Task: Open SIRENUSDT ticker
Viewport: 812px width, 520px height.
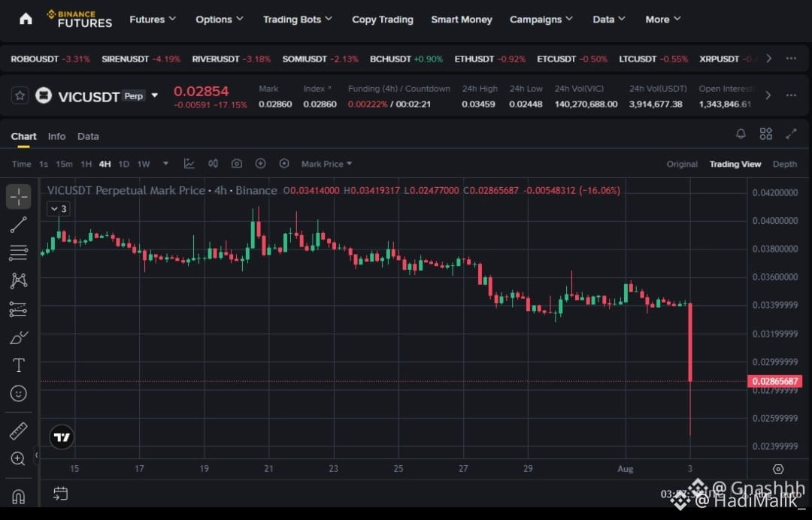Action: (141, 59)
